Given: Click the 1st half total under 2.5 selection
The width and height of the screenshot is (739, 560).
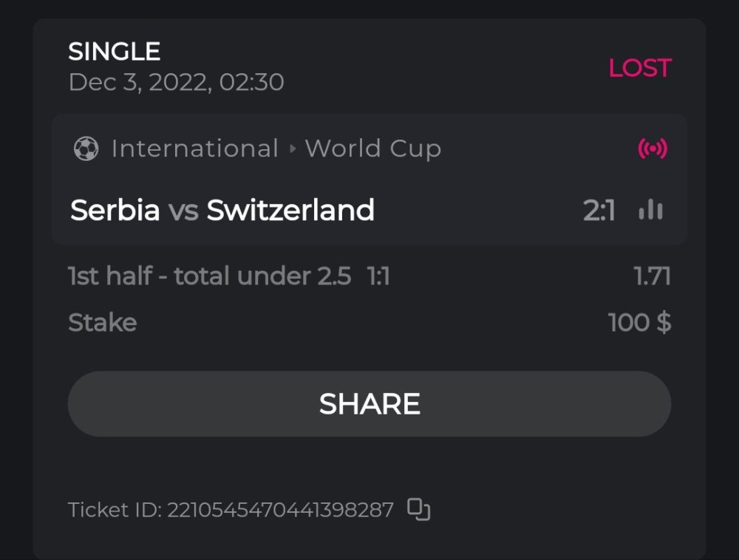Looking at the screenshot, I should [x=210, y=276].
